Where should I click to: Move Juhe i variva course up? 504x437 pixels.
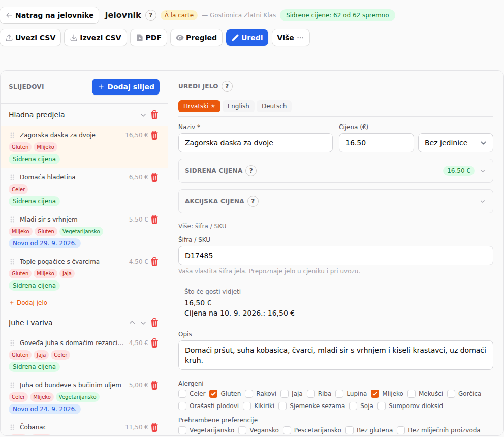click(x=132, y=323)
